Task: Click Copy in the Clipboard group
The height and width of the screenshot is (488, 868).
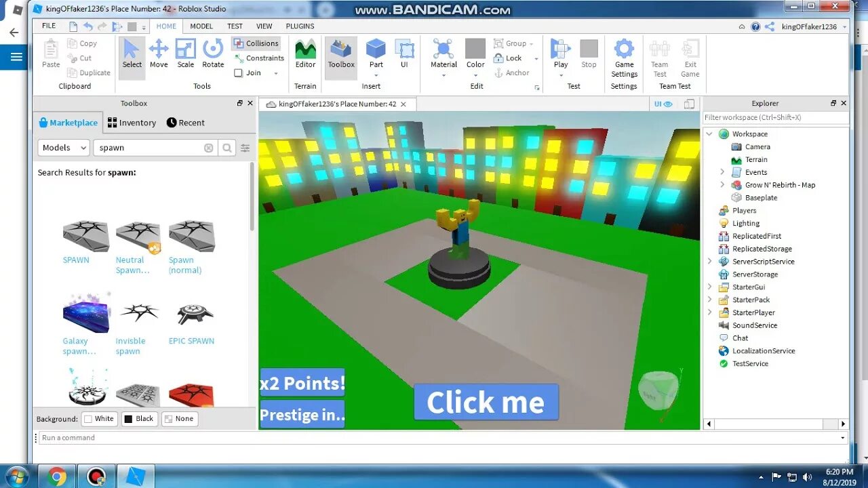Action: tap(82, 43)
